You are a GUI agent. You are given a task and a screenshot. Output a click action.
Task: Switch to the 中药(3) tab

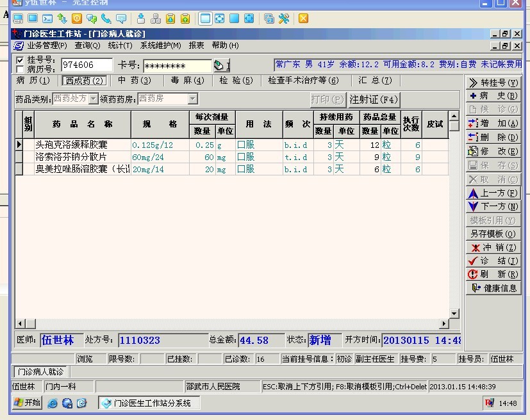(x=135, y=81)
